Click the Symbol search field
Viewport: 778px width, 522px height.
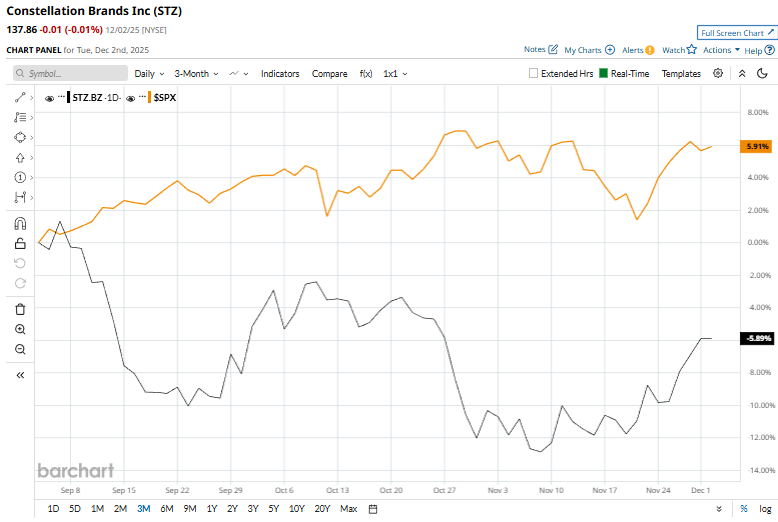coord(70,73)
